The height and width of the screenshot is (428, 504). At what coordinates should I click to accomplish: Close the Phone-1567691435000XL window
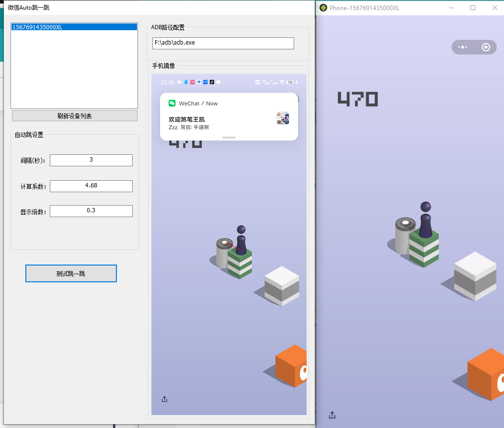tap(495, 8)
